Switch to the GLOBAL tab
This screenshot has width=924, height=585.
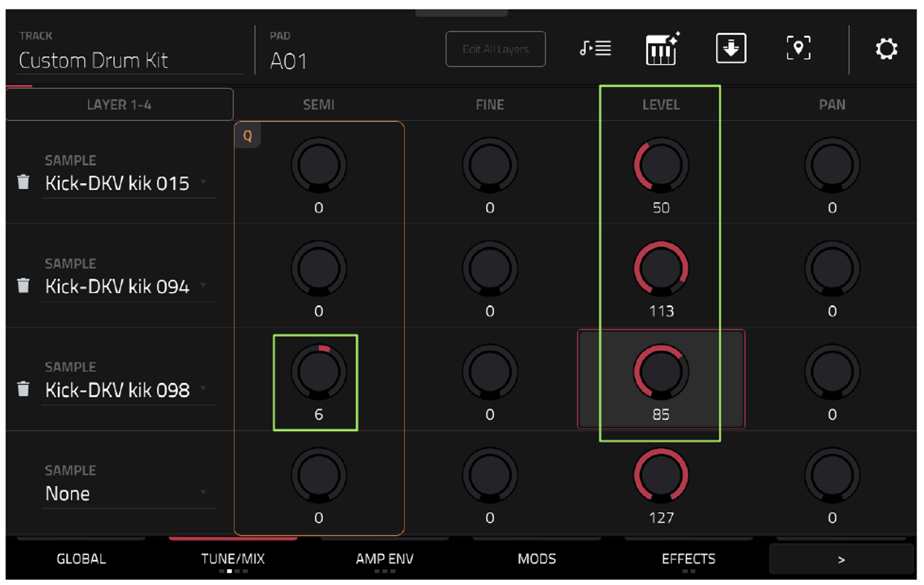pyautogui.click(x=81, y=559)
